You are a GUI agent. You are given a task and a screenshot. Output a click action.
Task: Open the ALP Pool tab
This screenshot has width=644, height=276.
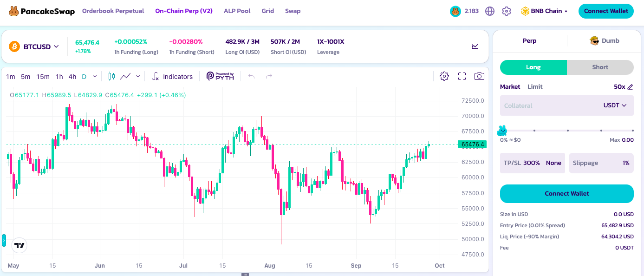[237, 11]
